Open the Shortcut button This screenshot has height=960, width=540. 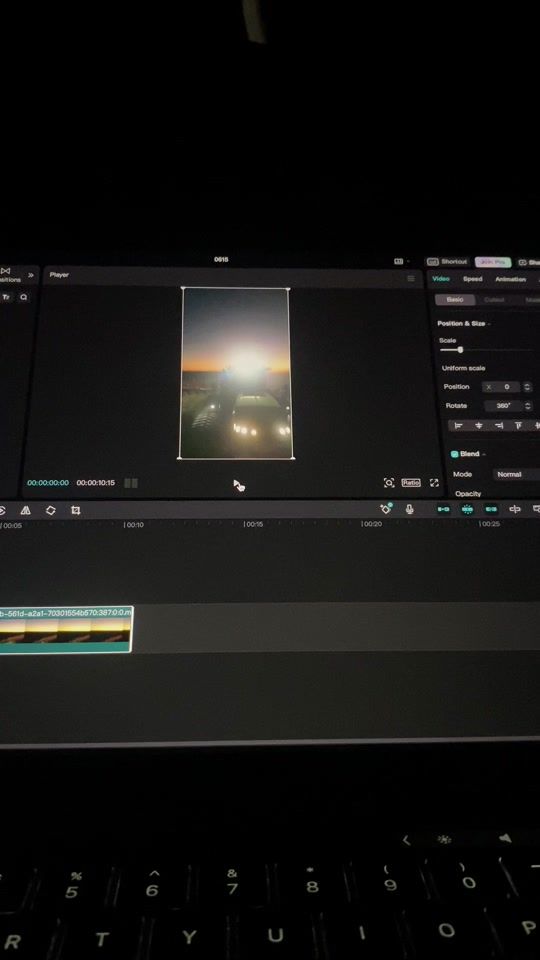(448, 261)
